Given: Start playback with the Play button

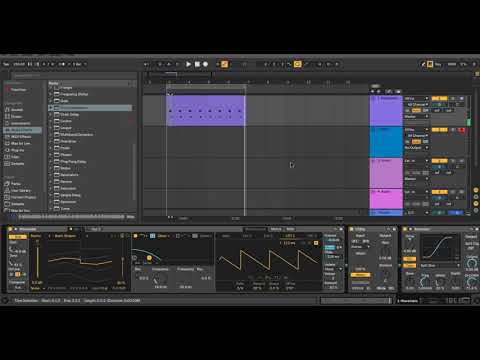Looking at the screenshot, I should [188, 64].
